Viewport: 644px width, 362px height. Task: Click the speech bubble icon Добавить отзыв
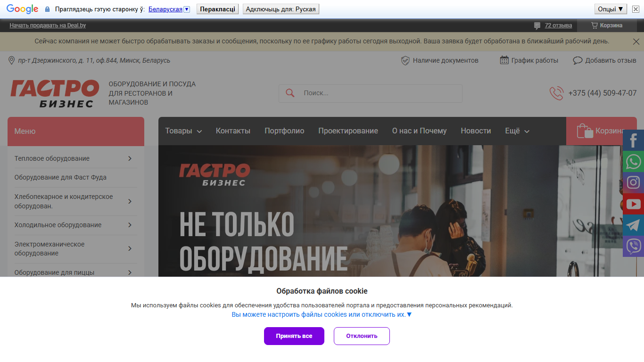[x=578, y=60]
